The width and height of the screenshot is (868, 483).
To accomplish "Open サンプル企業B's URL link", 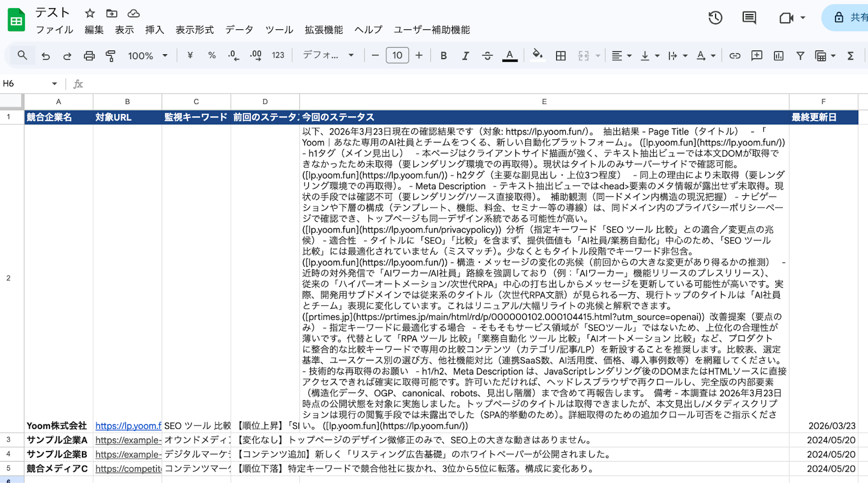I will (x=129, y=454).
